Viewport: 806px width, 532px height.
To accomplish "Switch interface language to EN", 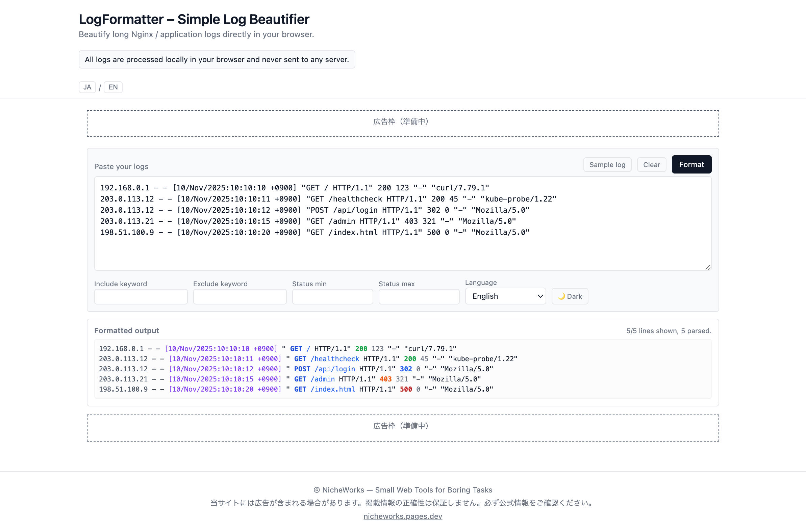I will point(113,87).
